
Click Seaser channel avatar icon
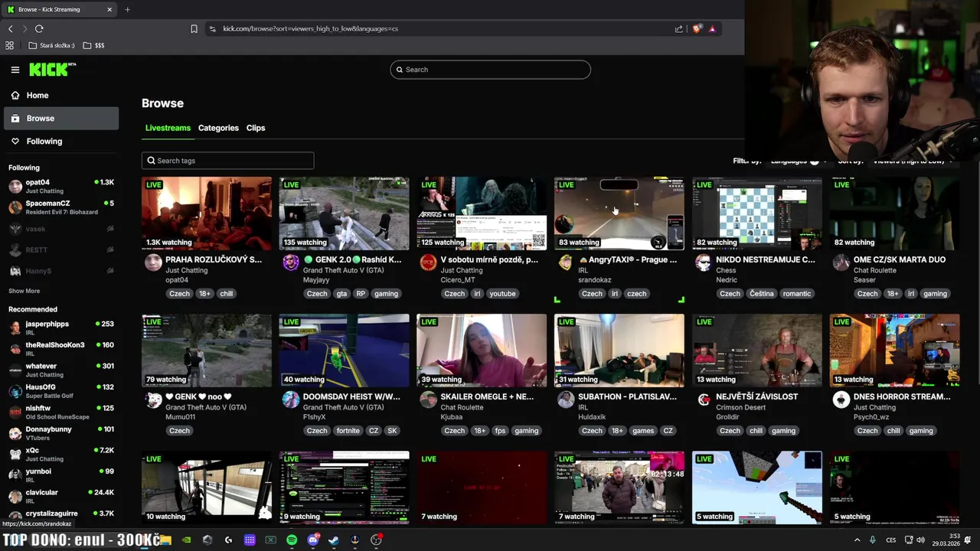click(841, 262)
